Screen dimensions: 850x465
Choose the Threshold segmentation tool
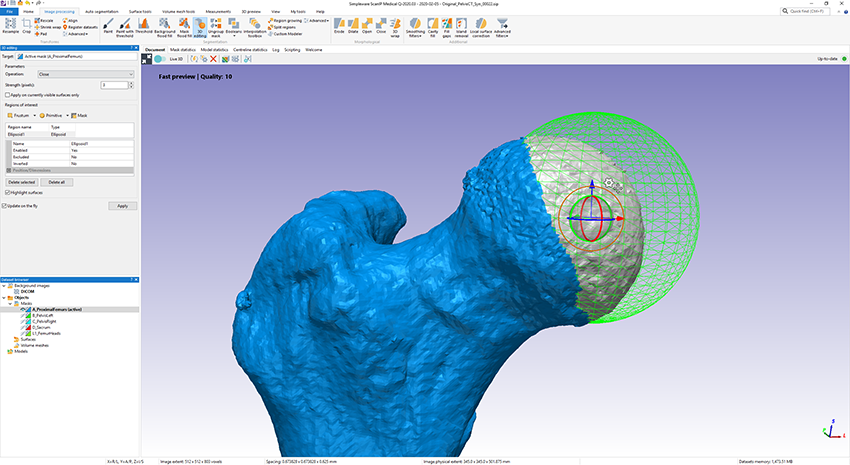pos(144,24)
